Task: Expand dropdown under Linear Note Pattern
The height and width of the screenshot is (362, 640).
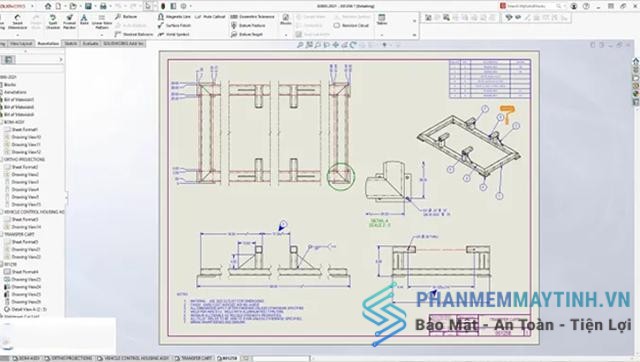Action: (102, 35)
